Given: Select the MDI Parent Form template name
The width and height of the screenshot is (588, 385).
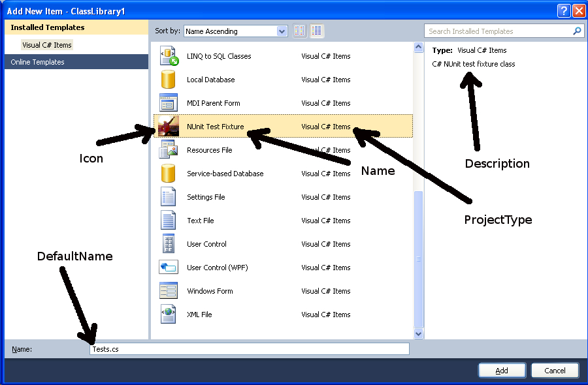Looking at the screenshot, I should [x=214, y=103].
